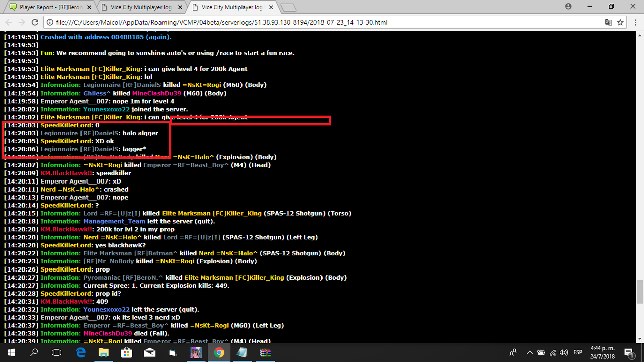
Task: Click the message 'yes blackhawK?'
Action: tap(120, 245)
